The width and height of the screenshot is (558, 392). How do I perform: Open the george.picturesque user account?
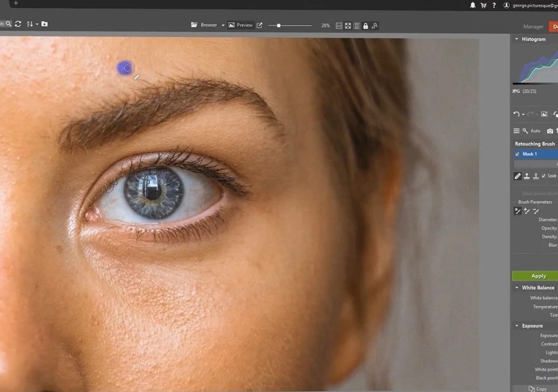530,6
